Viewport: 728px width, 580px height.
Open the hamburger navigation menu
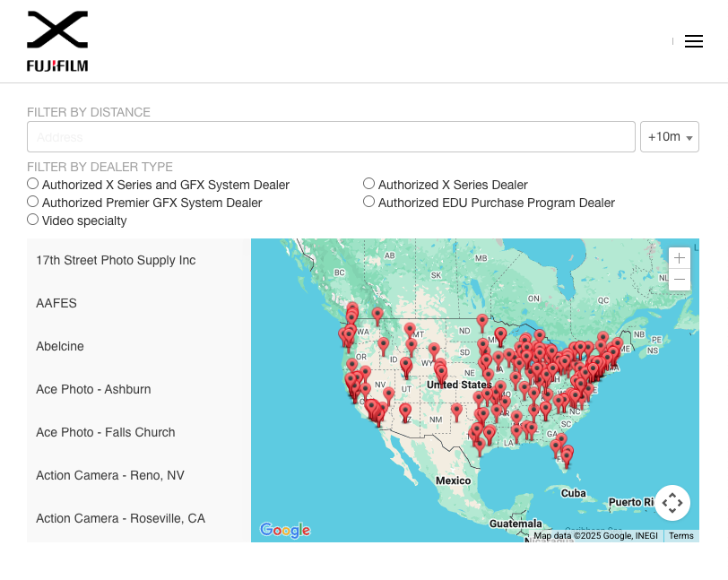[x=694, y=41]
